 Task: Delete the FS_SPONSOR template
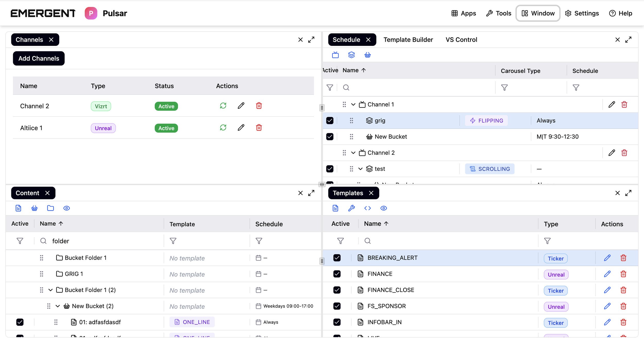point(623,306)
